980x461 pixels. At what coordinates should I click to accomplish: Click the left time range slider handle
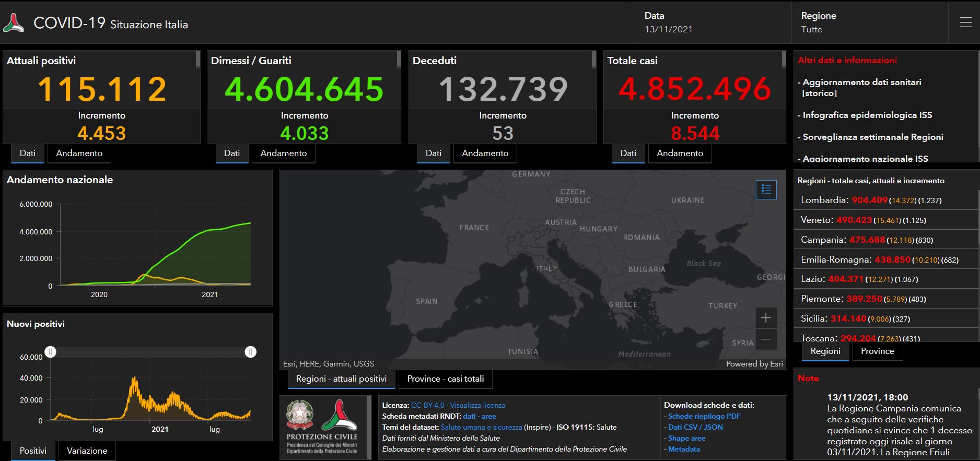[50, 352]
